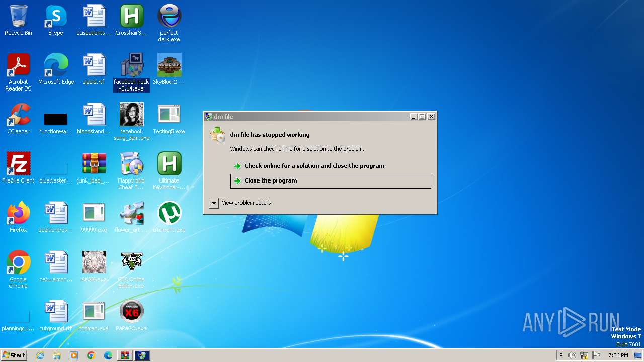Select facebook hack v2.14.exe icon

pos(131,73)
